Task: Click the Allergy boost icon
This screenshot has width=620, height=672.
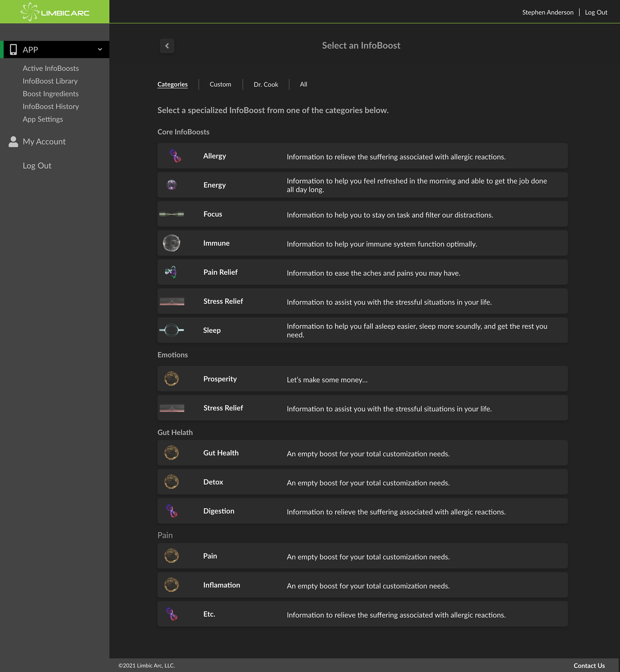Action: [x=175, y=156]
